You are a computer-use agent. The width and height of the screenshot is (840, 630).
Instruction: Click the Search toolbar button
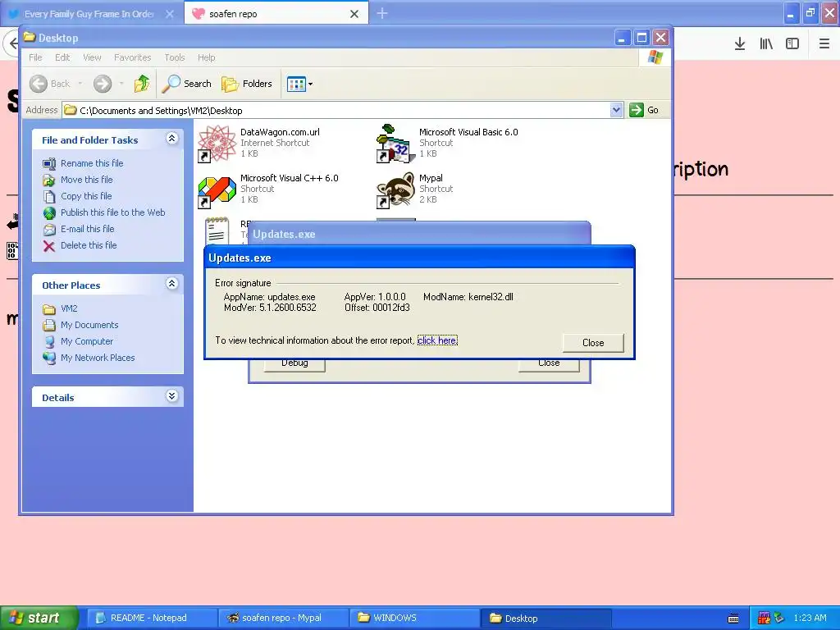186,84
